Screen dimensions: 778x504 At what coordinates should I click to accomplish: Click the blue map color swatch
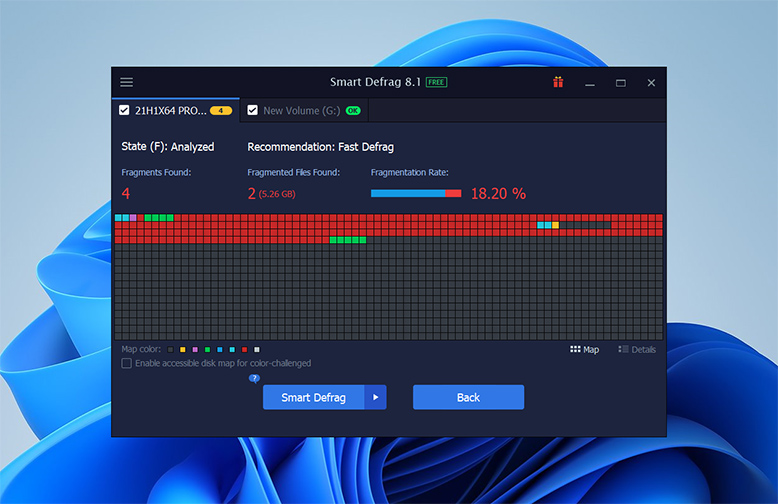[x=220, y=350]
